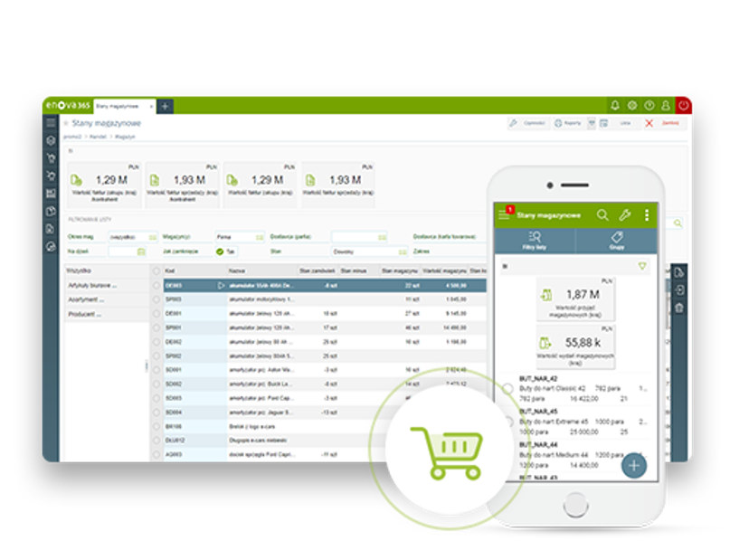
Task: Open the three-dot menu on the phone
Action: (647, 215)
